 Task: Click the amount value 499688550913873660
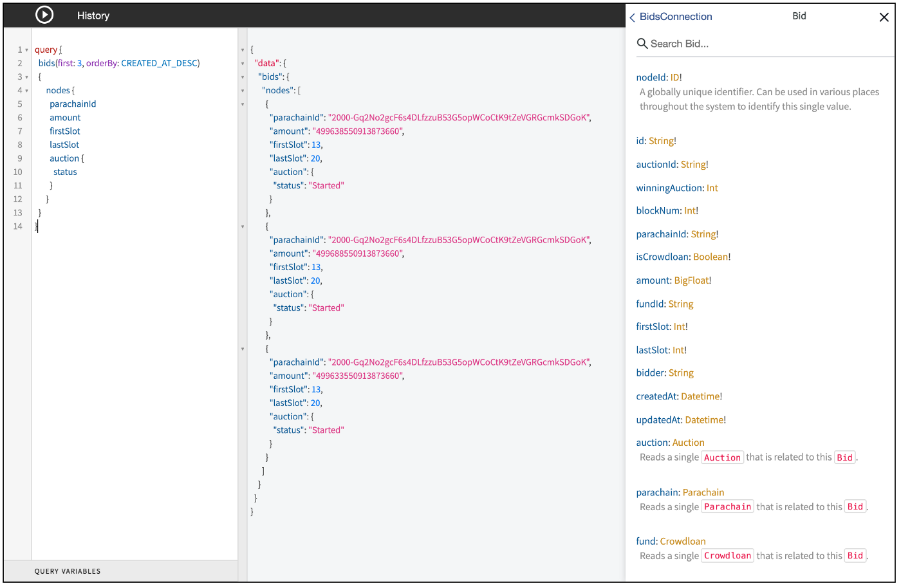(357, 253)
